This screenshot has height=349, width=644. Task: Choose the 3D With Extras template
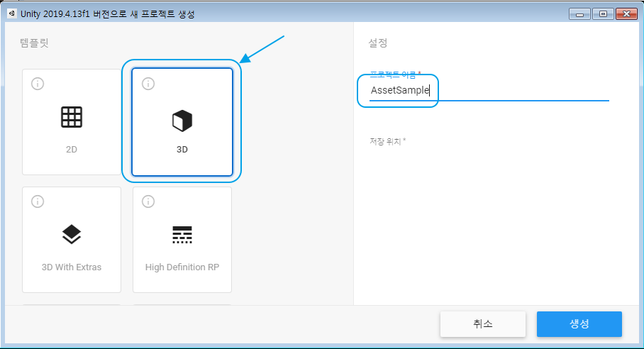pos(72,240)
